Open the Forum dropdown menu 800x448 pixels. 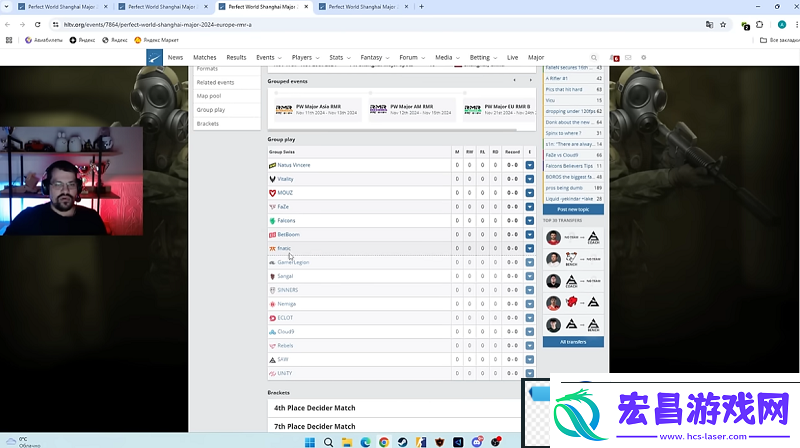point(412,58)
